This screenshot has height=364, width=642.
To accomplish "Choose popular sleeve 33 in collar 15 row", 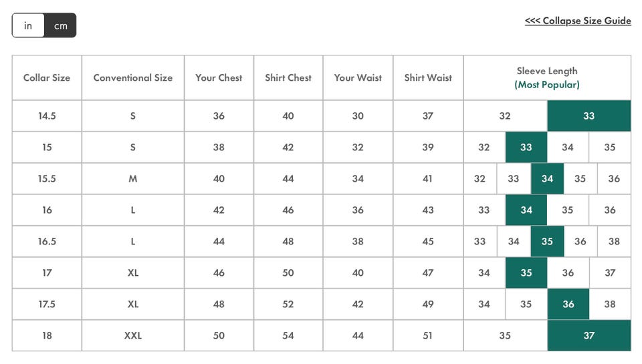I will pyautogui.click(x=526, y=147).
